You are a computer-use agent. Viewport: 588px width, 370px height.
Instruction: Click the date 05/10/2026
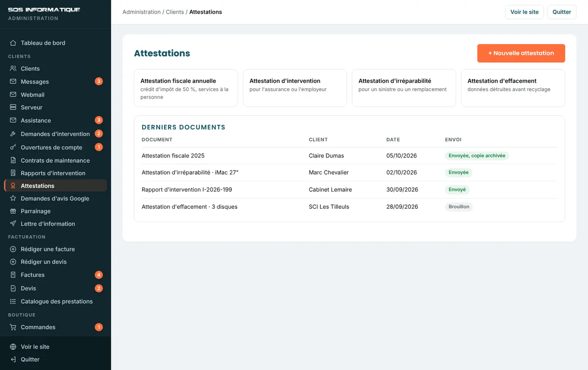click(x=402, y=156)
